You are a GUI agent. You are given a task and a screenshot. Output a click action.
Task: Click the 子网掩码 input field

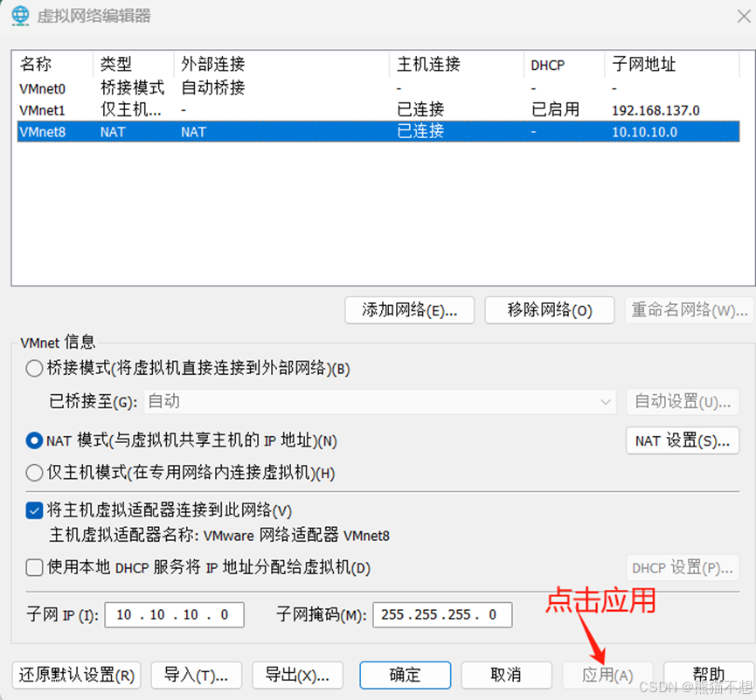(442, 614)
